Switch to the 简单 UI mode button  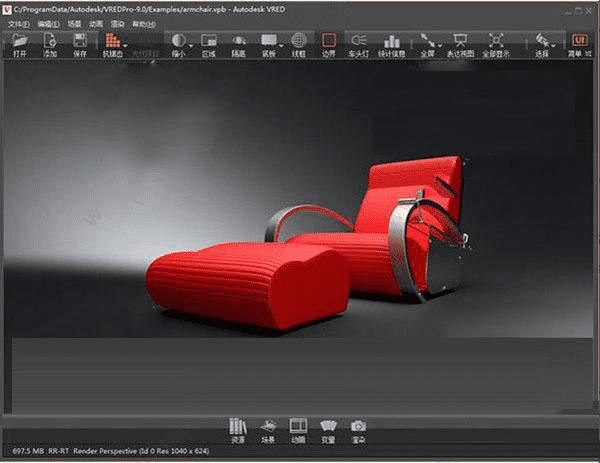[579, 42]
